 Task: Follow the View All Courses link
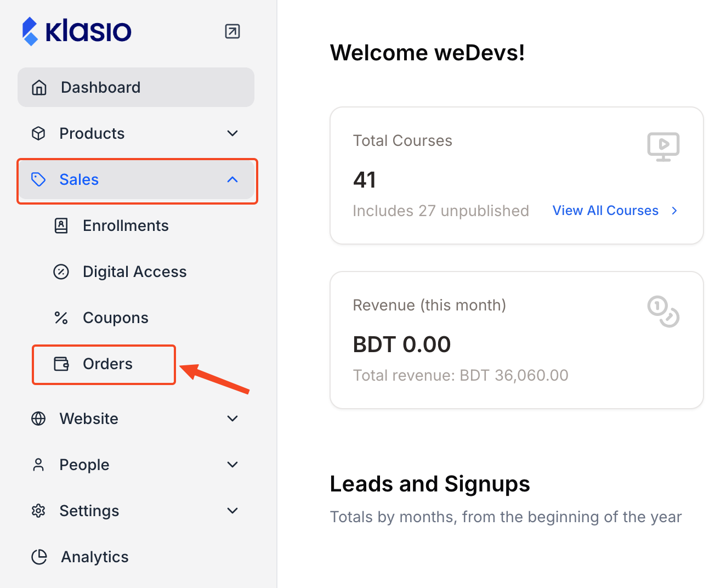[x=605, y=211]
